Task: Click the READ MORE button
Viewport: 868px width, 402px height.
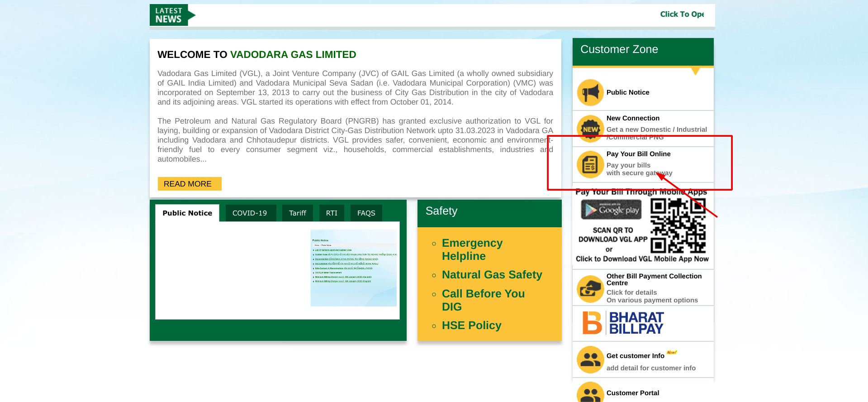Action: pyautogui.click(x=189, y=184)
